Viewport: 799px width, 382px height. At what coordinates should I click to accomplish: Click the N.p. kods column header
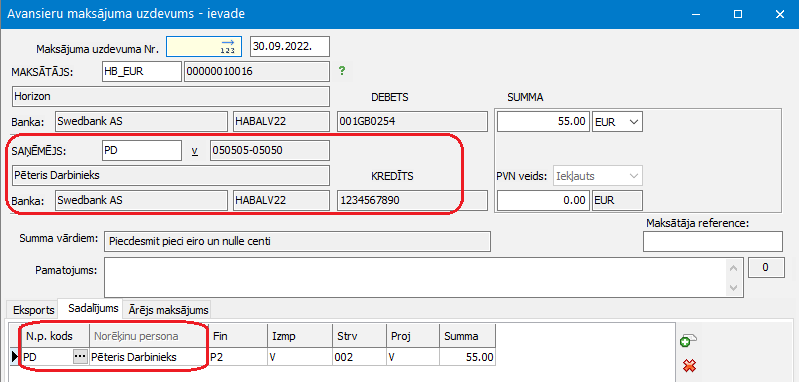[x=55, y=336]
